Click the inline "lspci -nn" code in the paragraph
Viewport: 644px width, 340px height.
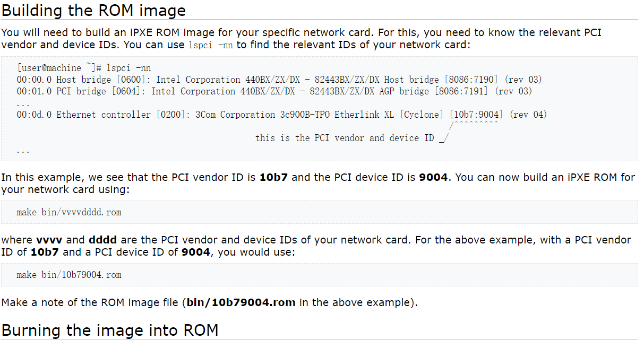pyautogui.click(x=210, y=46)
